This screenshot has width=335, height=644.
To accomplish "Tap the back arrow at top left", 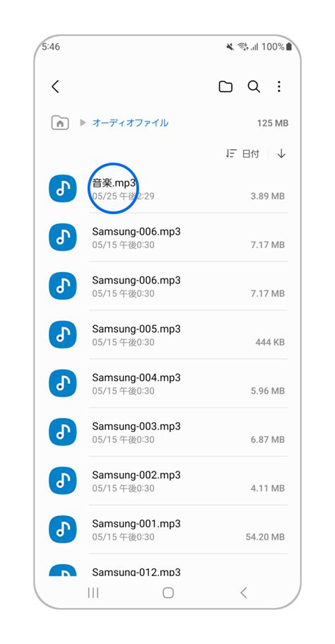I will (x=55, y=87).
